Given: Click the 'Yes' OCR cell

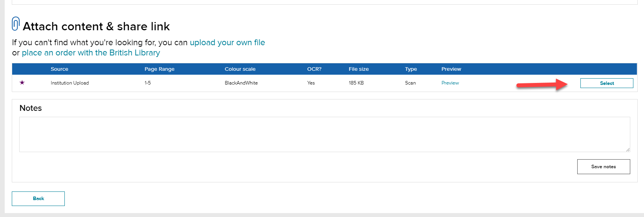Looking at the screenshot, I should point(311,83).
